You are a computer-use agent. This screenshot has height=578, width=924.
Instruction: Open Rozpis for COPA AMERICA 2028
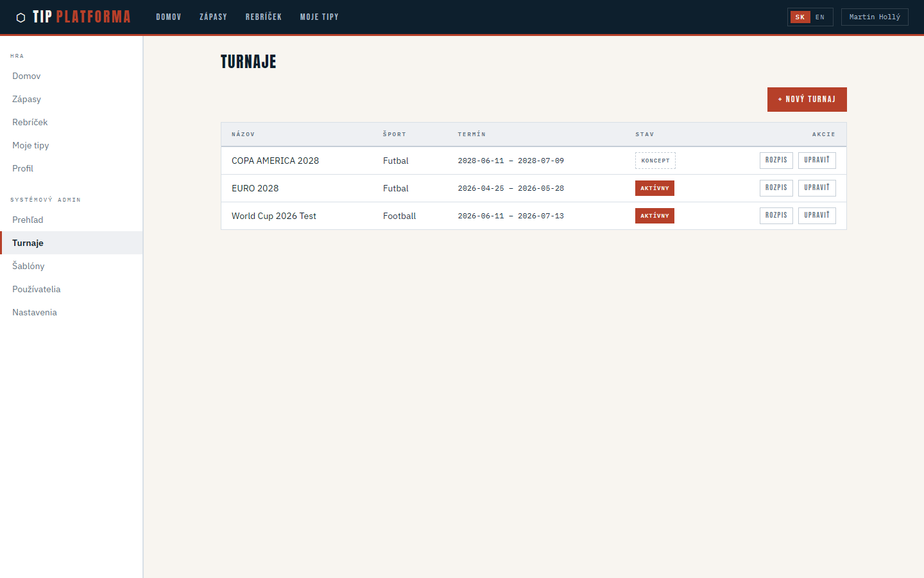pyautogui.click(x=776, y=161)
